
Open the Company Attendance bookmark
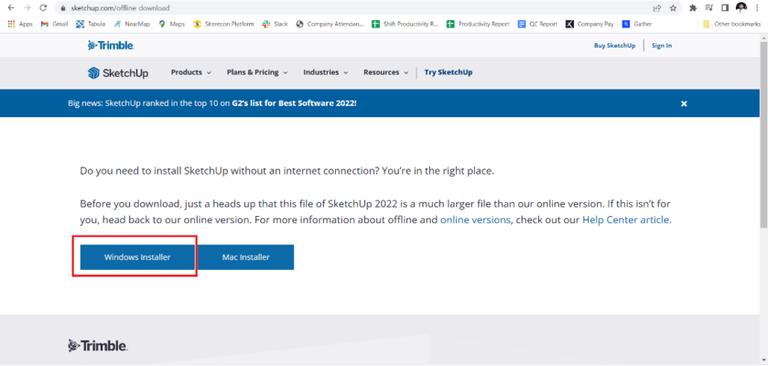330,24
